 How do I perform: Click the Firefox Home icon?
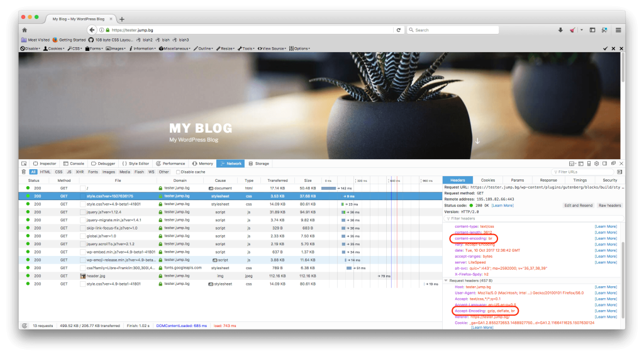click(25, 30)
